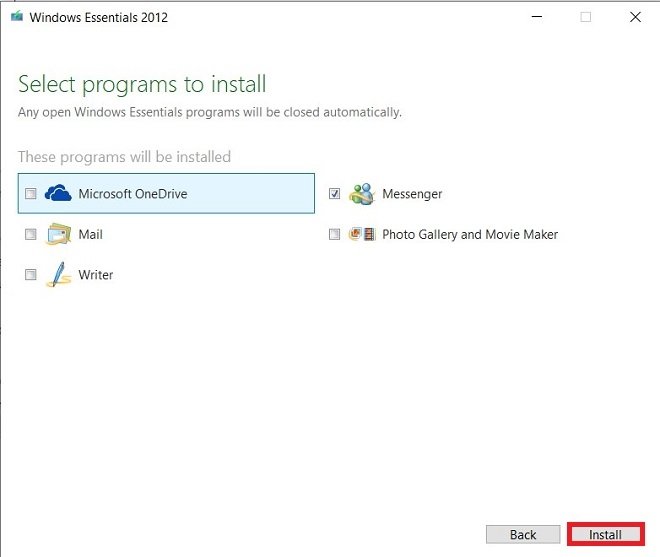The height and width of the screenshot is (557, 660).
Task: Click the Photo Gallery and Movie Maker icon
Action: 362,234
